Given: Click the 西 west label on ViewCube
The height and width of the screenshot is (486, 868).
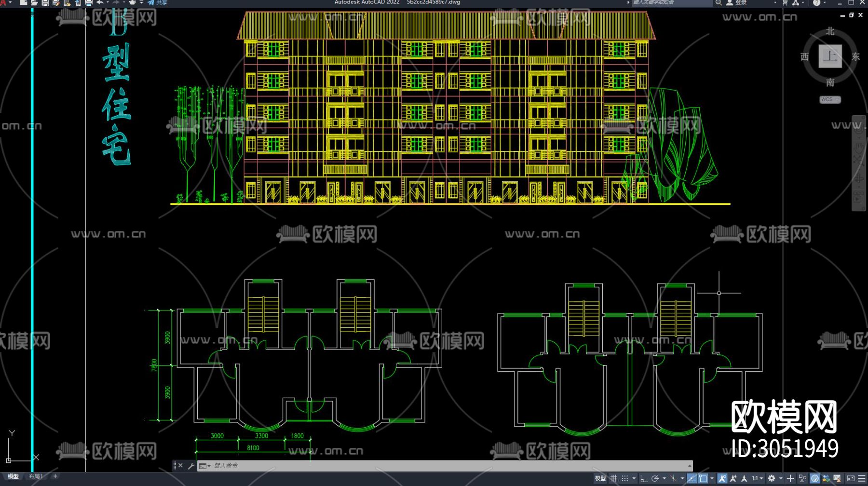Looking at the screenshot, I should (x=804, y=57).
